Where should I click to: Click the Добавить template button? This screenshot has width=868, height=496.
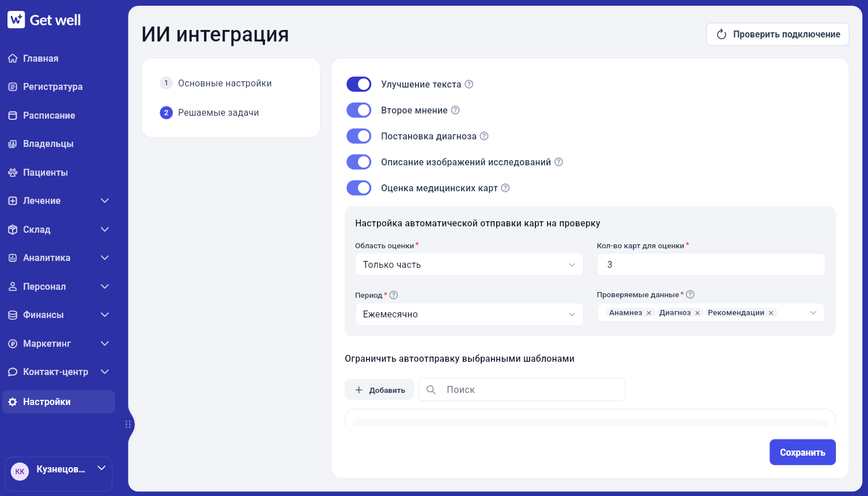click(x=379, y=390)
